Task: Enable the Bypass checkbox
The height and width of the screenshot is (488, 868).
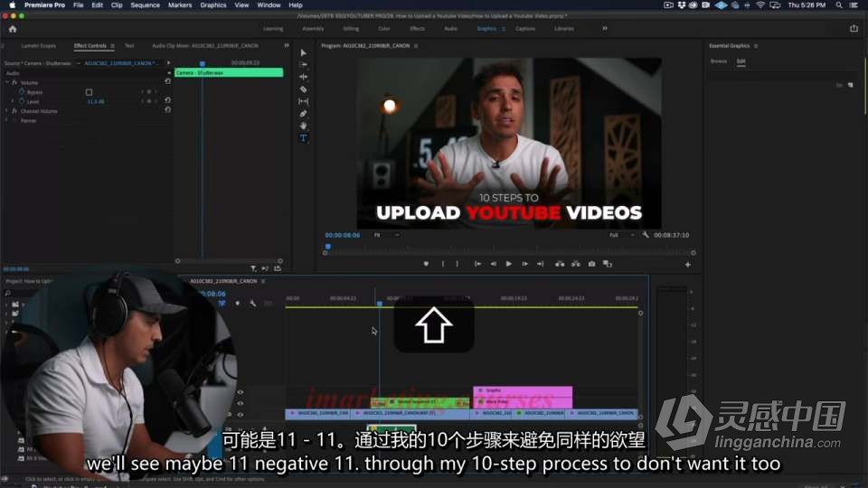Action: (x=90, y=92)
